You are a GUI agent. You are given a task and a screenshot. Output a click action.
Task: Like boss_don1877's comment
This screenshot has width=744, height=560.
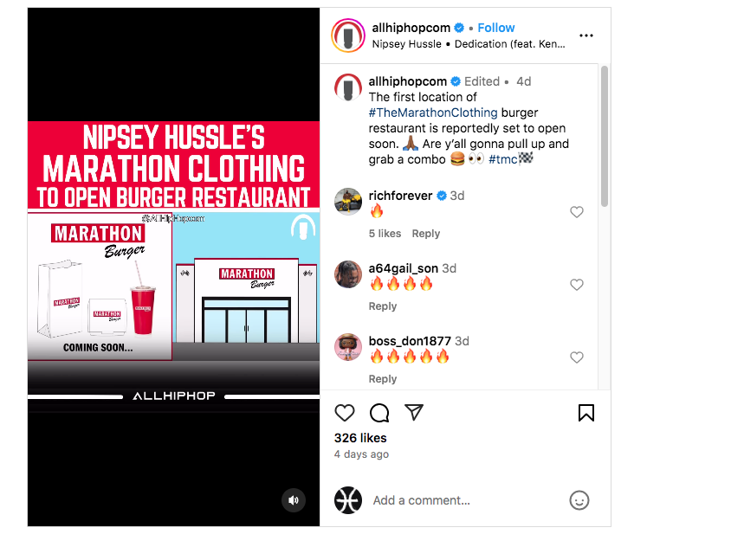577,357
